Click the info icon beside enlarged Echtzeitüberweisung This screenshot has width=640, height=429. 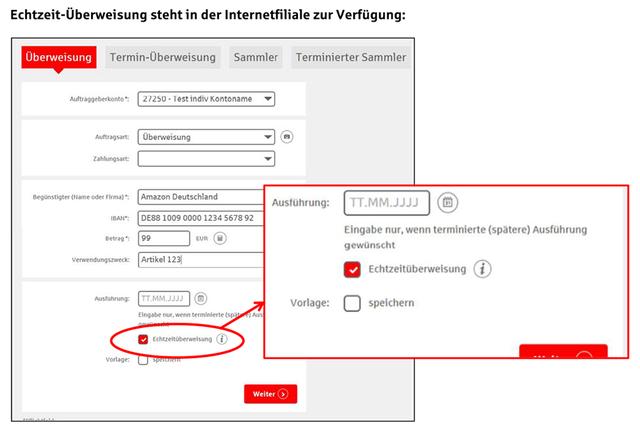482,269
